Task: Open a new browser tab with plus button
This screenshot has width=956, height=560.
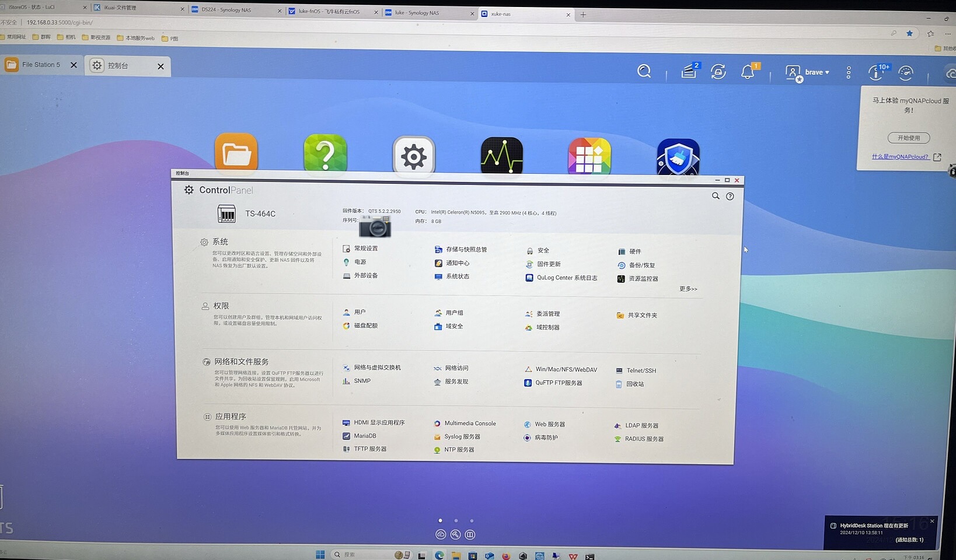Action: pyautogui.click(x=583, y=15)
